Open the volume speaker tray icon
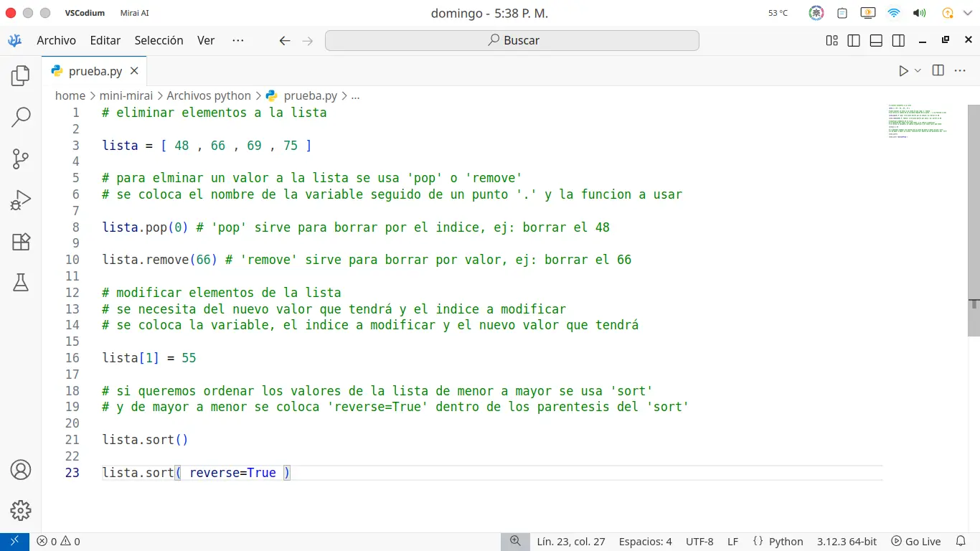Viewport: 980px width, 551px height. 919,13
